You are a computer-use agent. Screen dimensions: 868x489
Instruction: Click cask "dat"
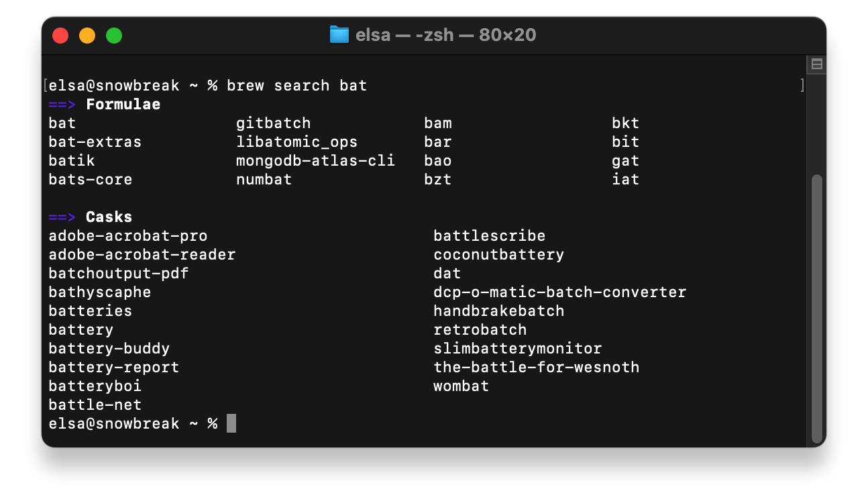tap(447, 274)
